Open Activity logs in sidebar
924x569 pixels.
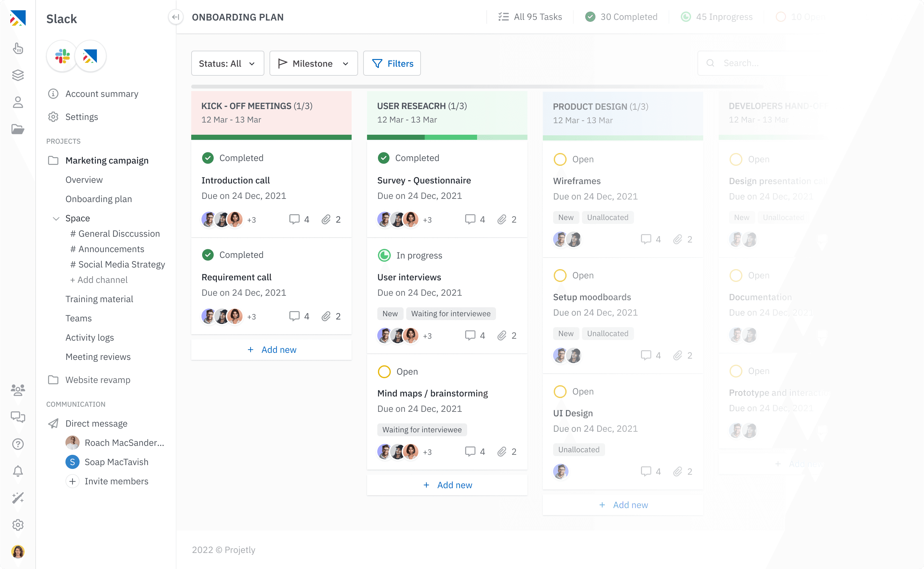click(x=90, y=337)
